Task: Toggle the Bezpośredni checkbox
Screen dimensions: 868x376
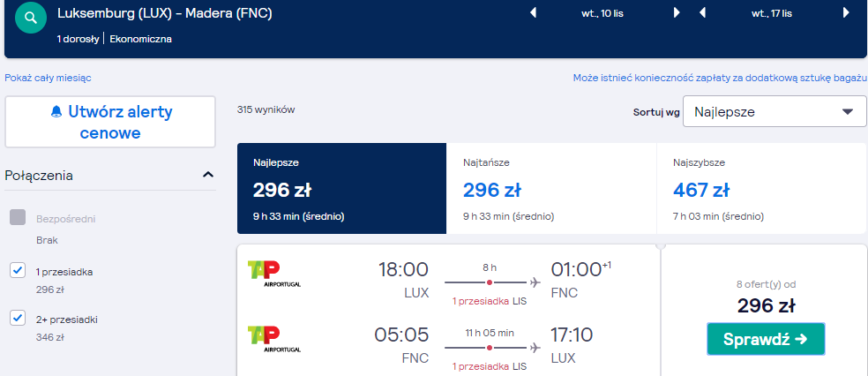Action: pos(18,218)
